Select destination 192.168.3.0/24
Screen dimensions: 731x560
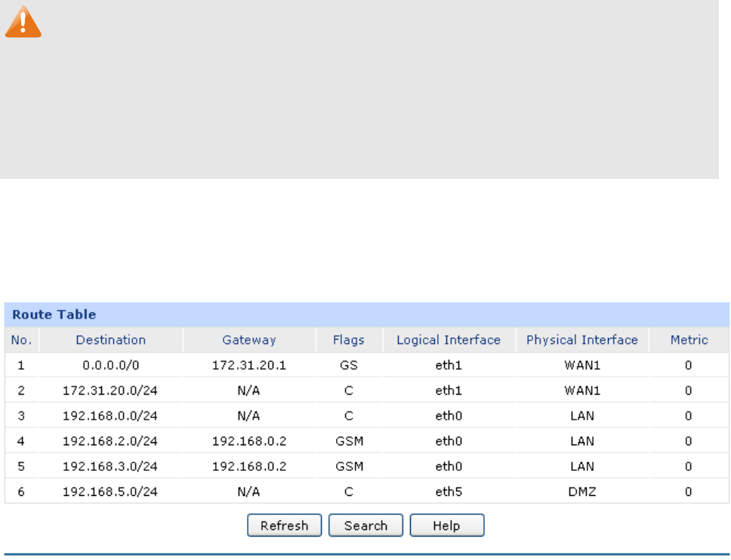tap(110, 466)
